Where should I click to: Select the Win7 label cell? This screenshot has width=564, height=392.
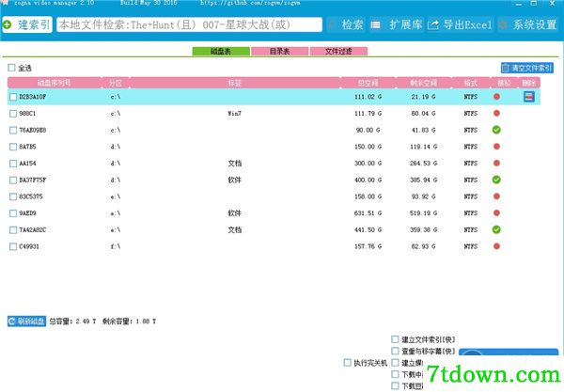(234, 114)
